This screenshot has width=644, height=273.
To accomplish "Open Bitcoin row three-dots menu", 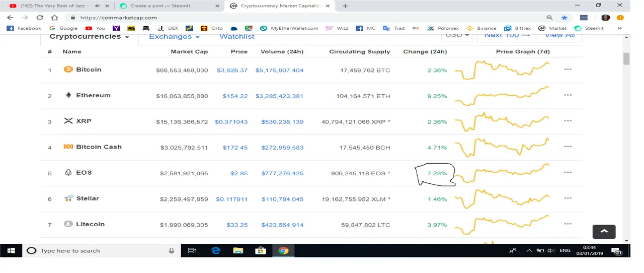I will [568, 70].
